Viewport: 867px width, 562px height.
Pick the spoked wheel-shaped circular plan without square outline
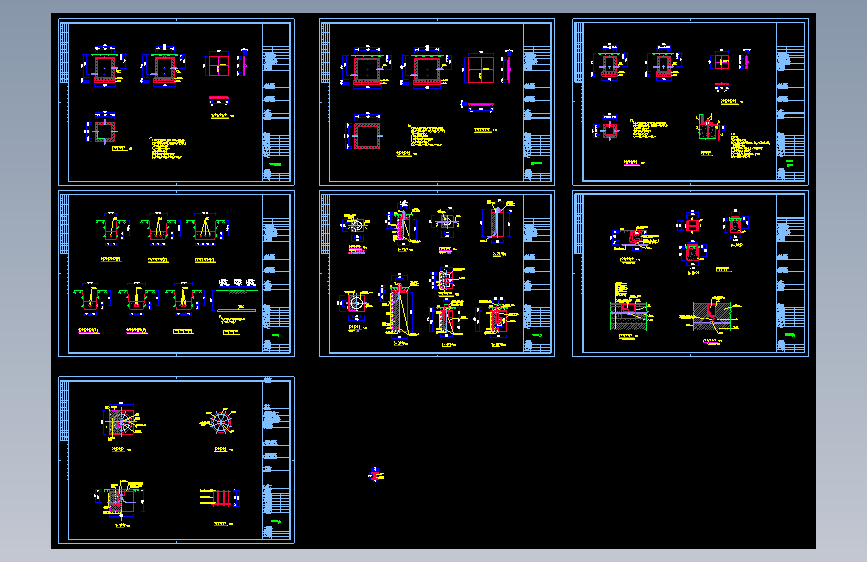tap(220, 422)
